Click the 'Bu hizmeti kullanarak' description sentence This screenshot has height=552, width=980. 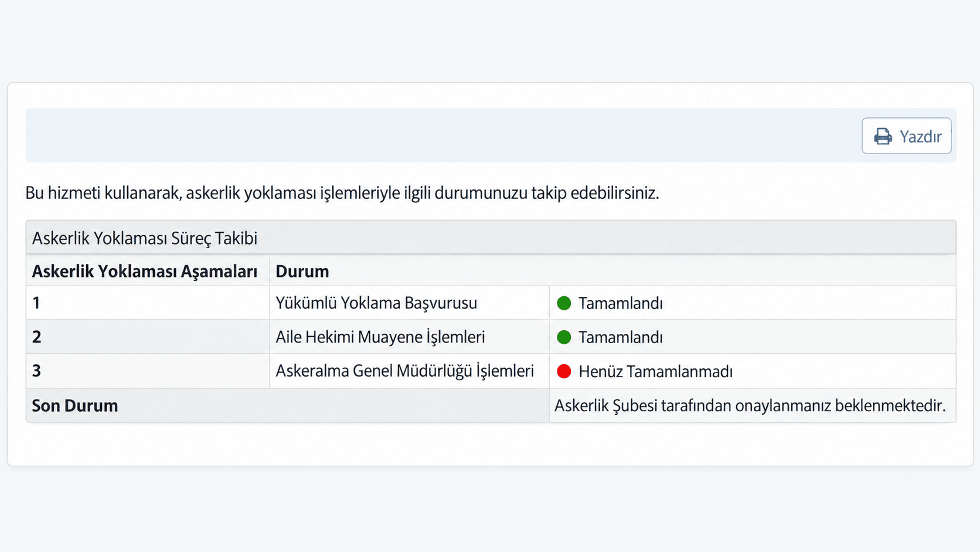[x=342, y=193]
